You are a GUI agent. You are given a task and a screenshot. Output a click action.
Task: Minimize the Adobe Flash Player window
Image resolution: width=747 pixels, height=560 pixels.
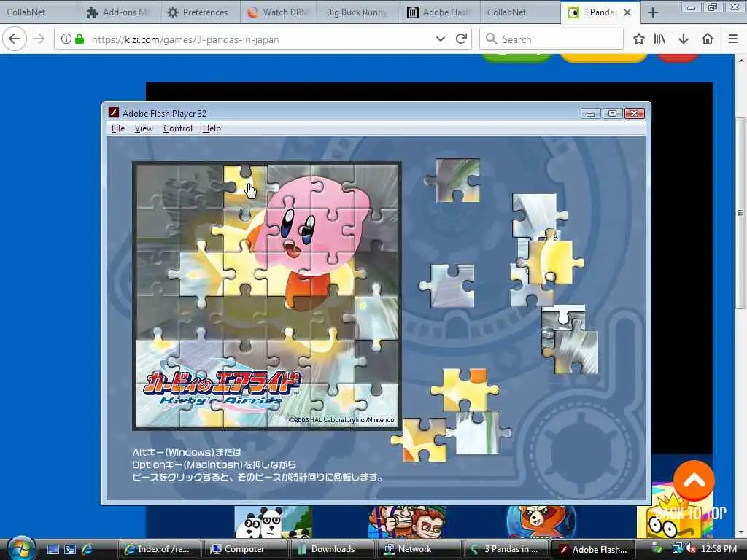pyautogui.click(x=590, y=113)
